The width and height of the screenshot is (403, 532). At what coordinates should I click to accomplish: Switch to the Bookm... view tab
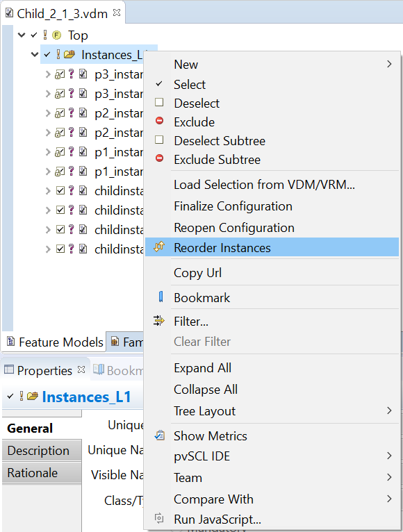118,370
